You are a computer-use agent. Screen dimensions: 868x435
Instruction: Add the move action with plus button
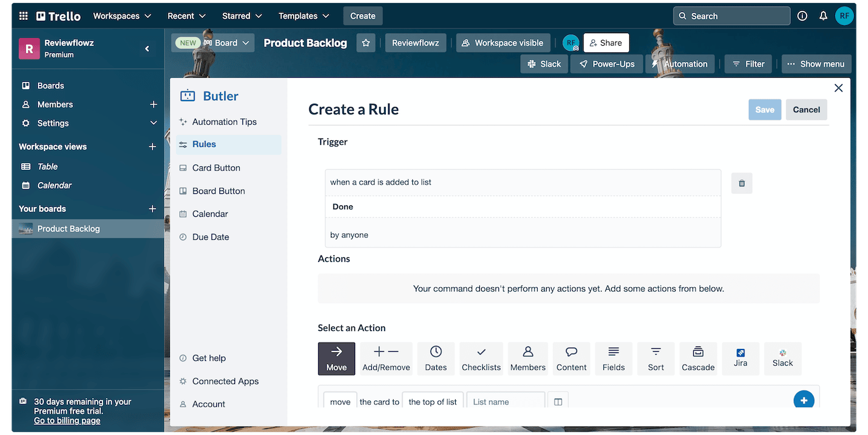point(804,400)
